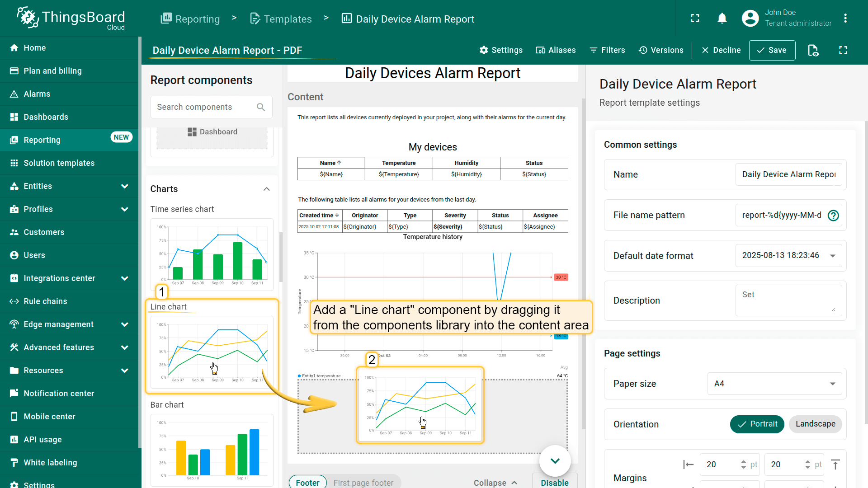Select Landscape orientation

pyautogui.click(x=815, y=424)
